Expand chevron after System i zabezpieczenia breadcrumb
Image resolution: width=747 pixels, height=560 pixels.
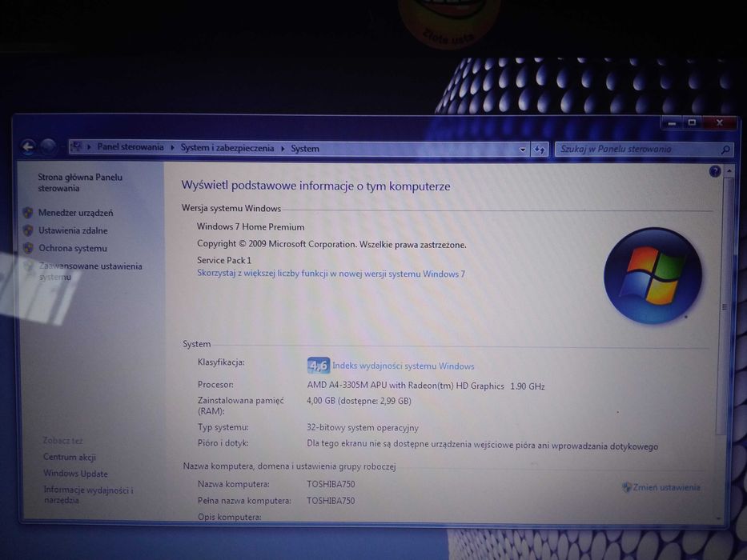pyautogui.click(x=283, y=149)
